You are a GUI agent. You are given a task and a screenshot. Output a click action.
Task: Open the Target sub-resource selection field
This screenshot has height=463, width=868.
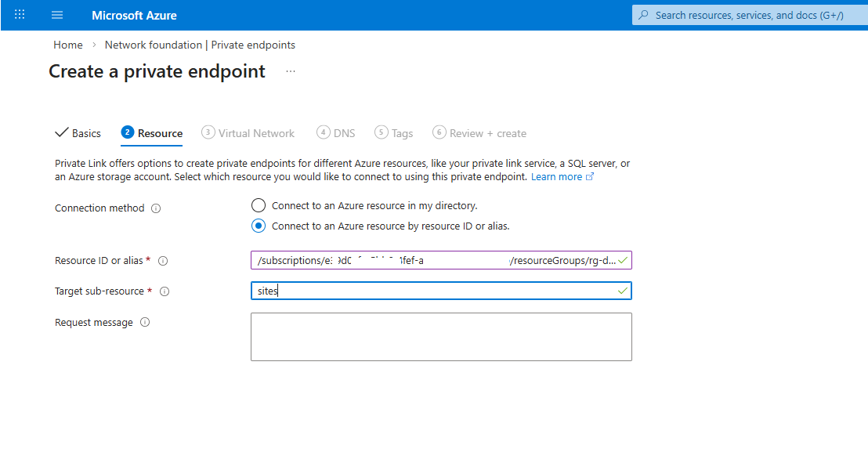441,291
